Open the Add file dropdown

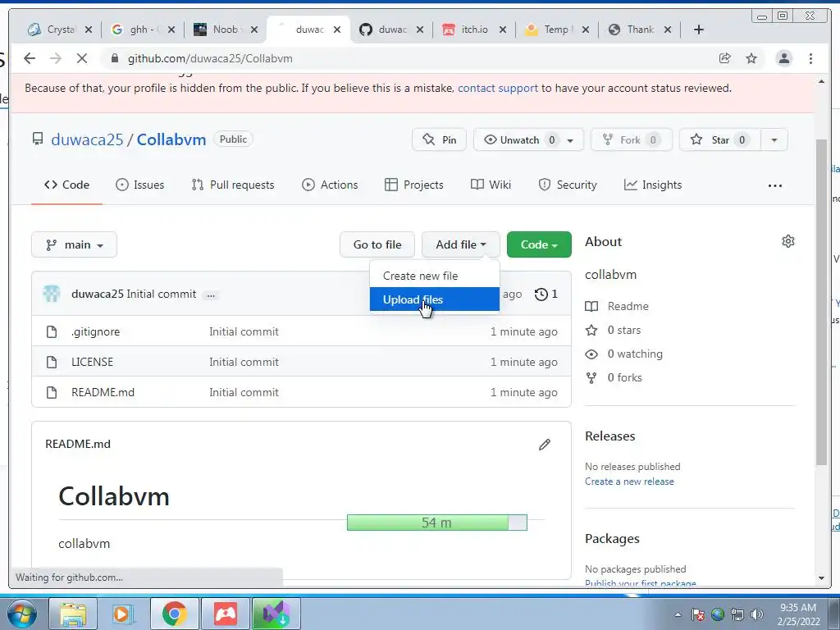[461, 244]
